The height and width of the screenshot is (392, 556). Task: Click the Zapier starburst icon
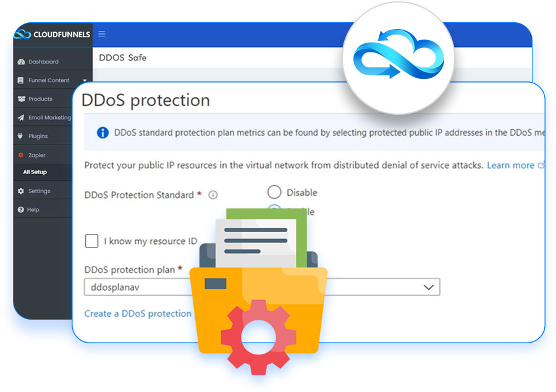point(21,156)
